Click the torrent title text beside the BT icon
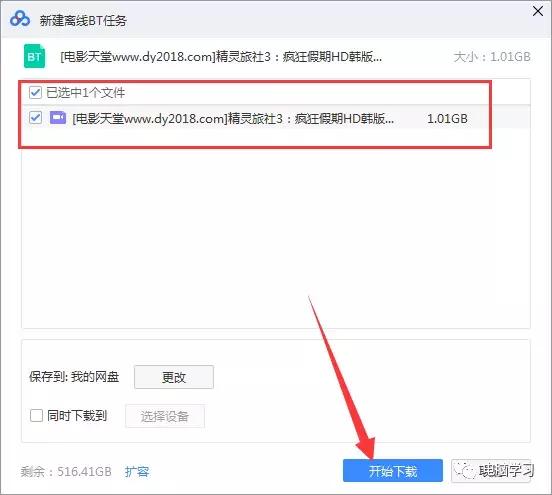Image resolution: width=552 pixels, height=495 pixels. 221,56
